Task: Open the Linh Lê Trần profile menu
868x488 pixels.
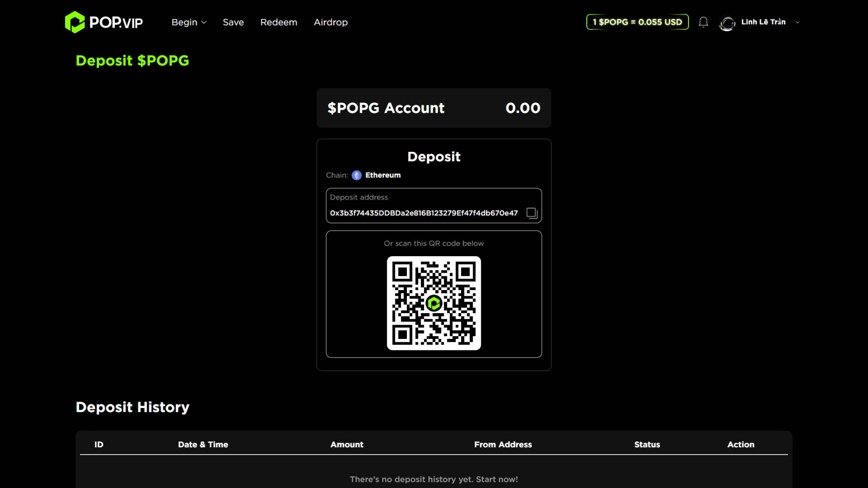Action: coord(763,22)
